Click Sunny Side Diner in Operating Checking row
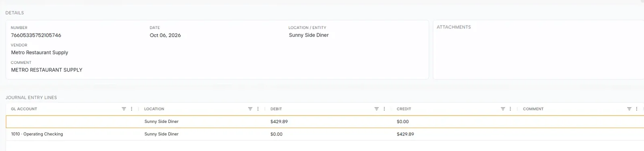Image resolution: width=644 pixels, height=151 pixels. click(161, 134)
